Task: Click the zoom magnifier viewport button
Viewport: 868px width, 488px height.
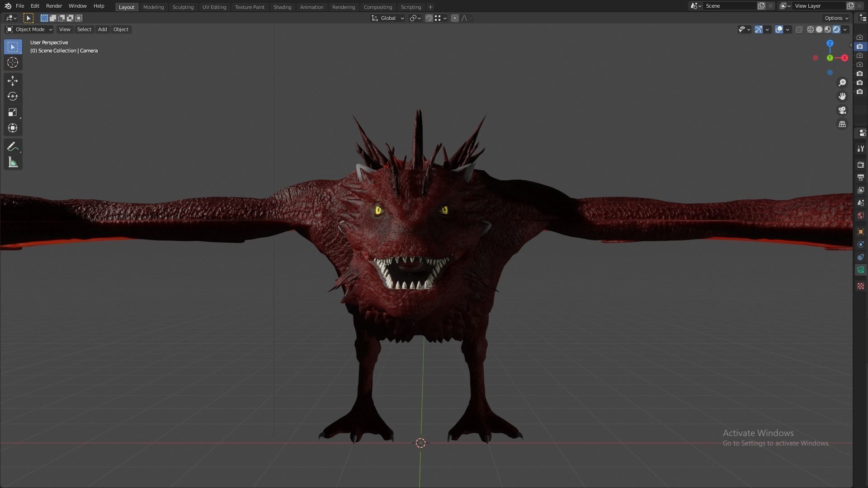Action: (842, 83)
